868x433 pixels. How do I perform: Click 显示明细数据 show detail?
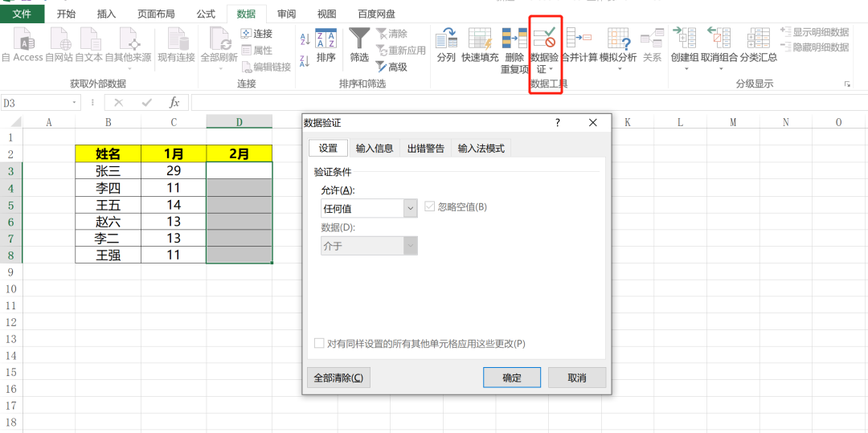(x=814, y=32)
